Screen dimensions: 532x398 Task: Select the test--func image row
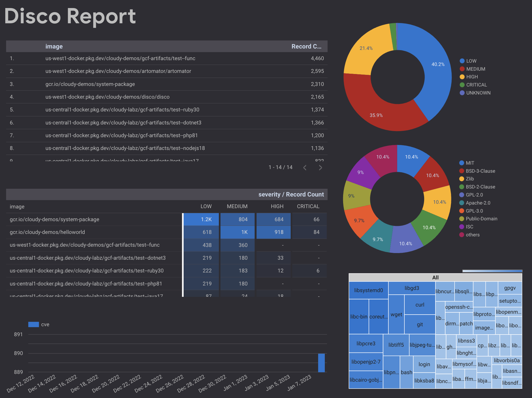point(167,58)
